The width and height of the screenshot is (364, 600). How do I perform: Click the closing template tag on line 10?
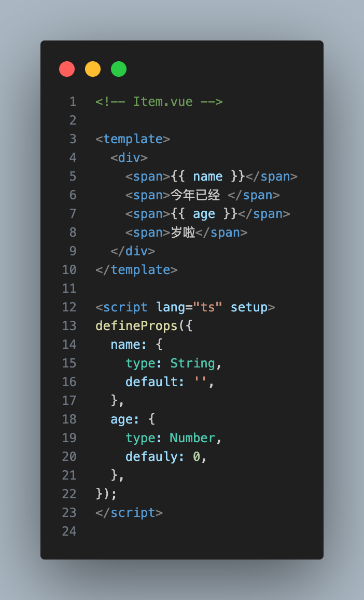(137, 270)
